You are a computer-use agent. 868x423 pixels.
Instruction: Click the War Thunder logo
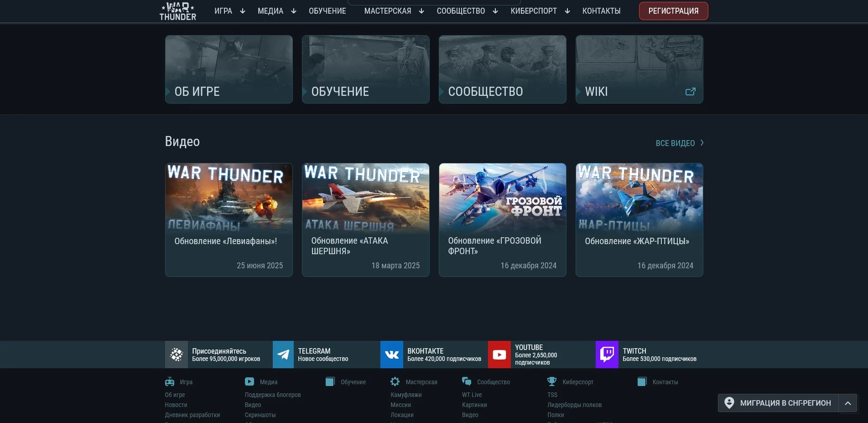coord(177,11)
